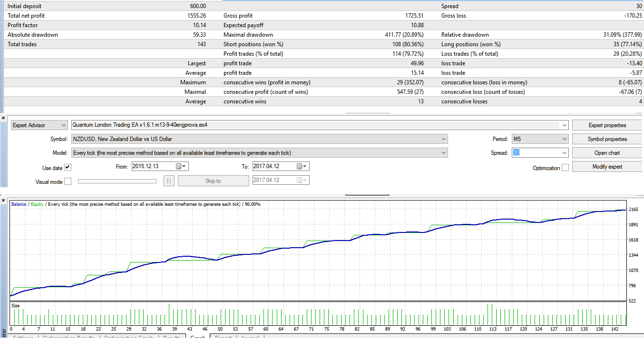
Task: Select the Initial deposit value 600.00
Action: point(198,6)
